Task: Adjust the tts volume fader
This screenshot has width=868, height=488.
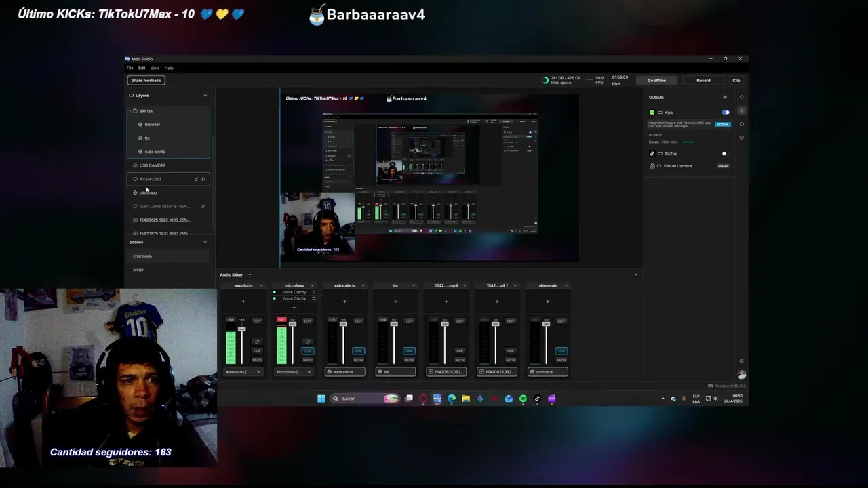Action: (x=394, y=324)
